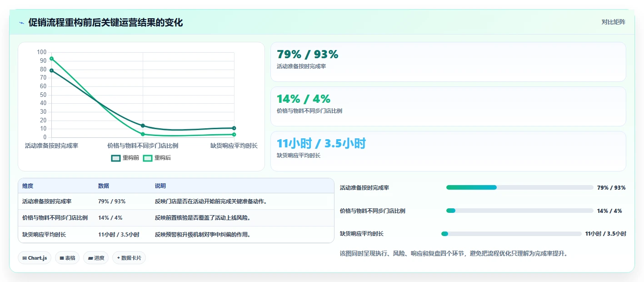Click table cell 79% / 93%
644x282 pixels.
(x=112, y=201)
